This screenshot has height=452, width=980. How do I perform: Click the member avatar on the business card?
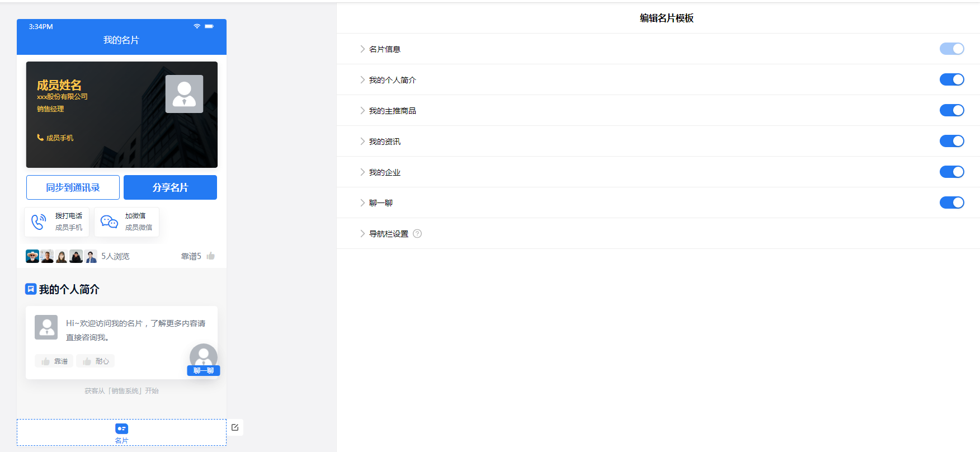(184, 94)
